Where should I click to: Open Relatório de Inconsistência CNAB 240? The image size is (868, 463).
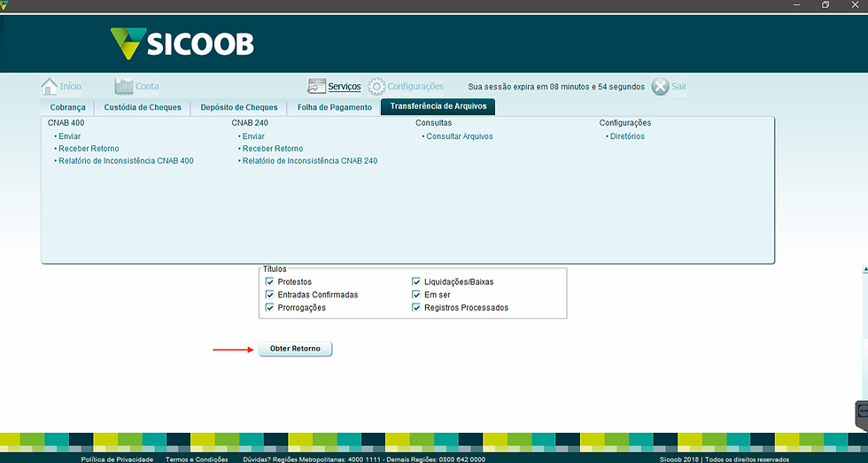click(x=309, y=161)
